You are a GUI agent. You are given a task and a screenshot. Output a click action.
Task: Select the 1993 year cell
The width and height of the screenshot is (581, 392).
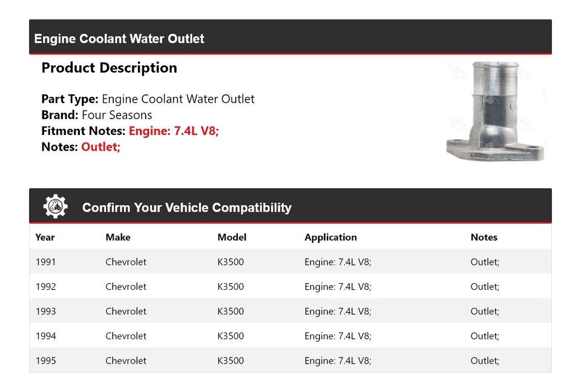(45, 312)
